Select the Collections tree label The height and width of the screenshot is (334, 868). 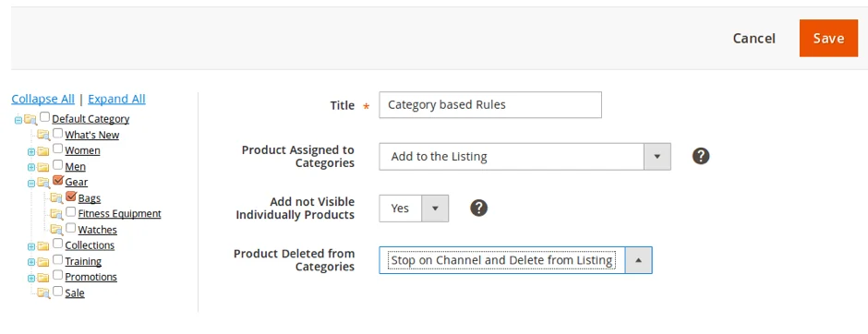[x=90, y=245]
